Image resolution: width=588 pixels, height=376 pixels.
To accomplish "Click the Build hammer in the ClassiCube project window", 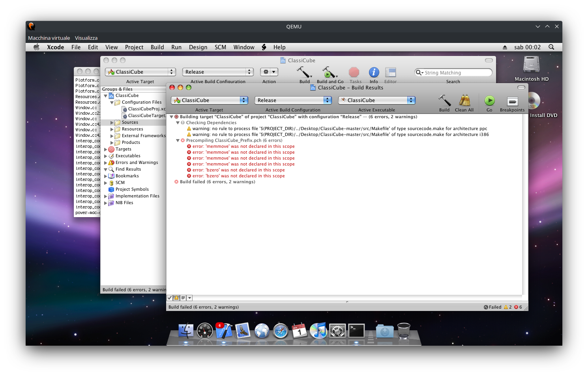I will (x=304, y=72).
